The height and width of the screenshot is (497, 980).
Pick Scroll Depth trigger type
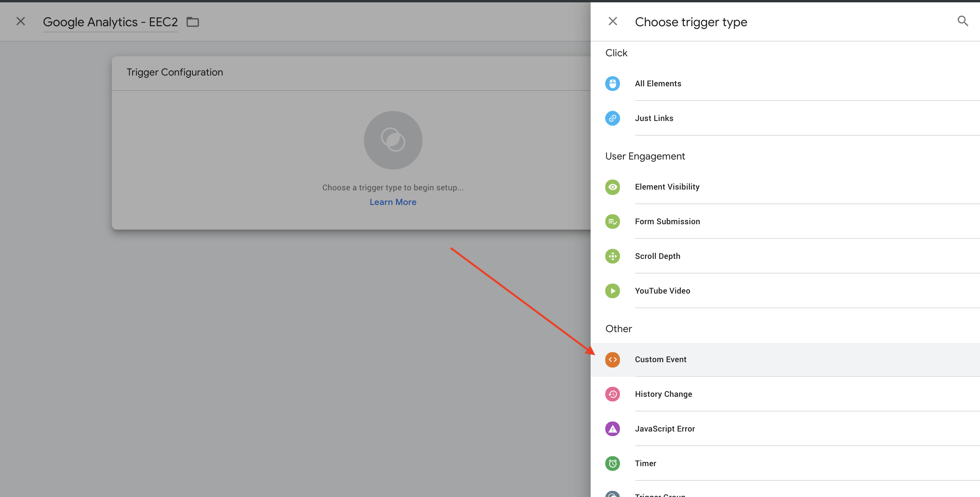785,256
